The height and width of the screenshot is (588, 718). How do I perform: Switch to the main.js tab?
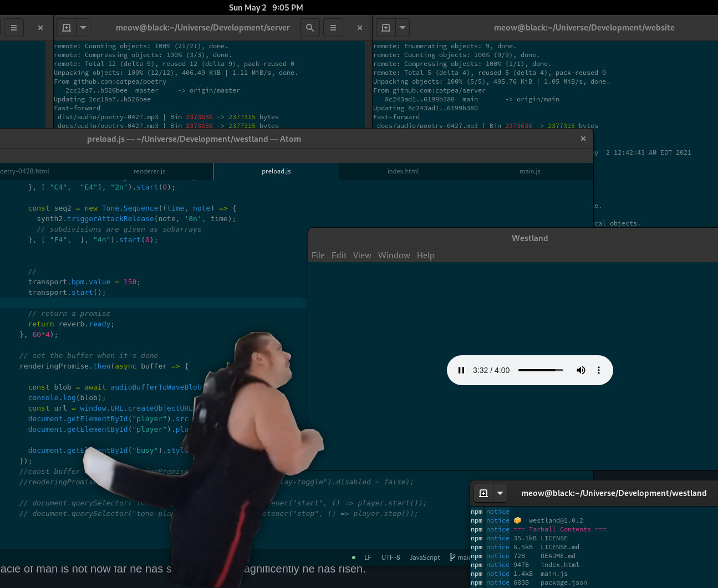(530, 171)
